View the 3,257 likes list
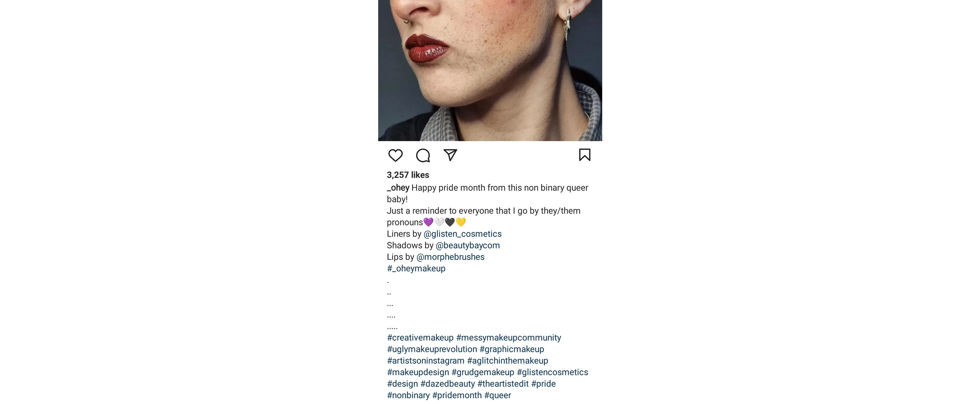 click(x=407, y=175)
